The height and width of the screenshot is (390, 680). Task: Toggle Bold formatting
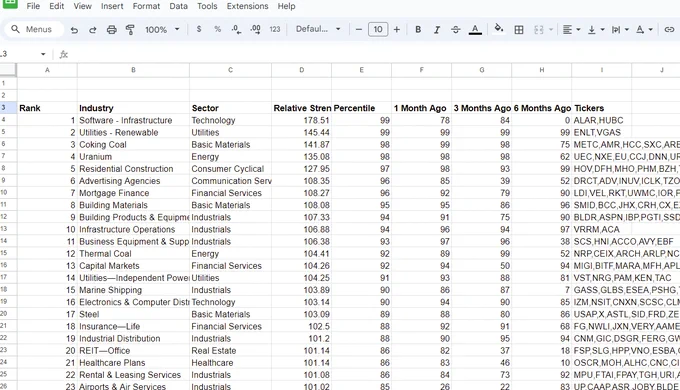tap(418, 29)
